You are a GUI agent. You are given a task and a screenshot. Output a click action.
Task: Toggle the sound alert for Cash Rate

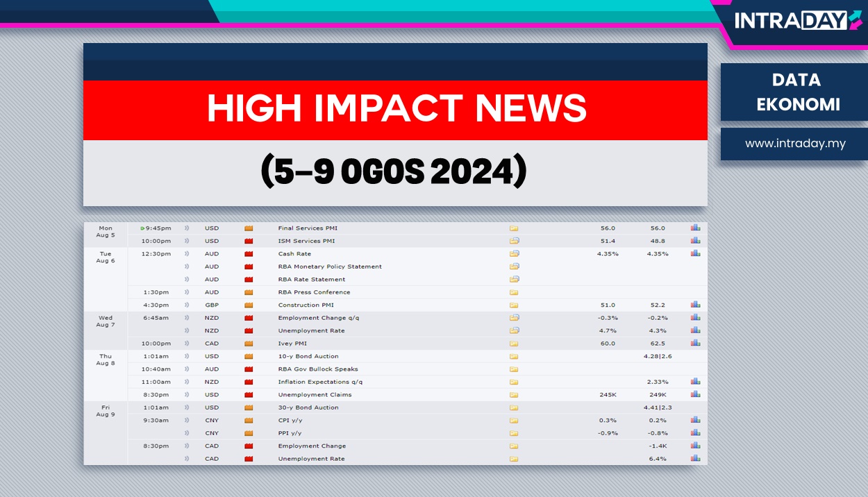tap(185, 253)
